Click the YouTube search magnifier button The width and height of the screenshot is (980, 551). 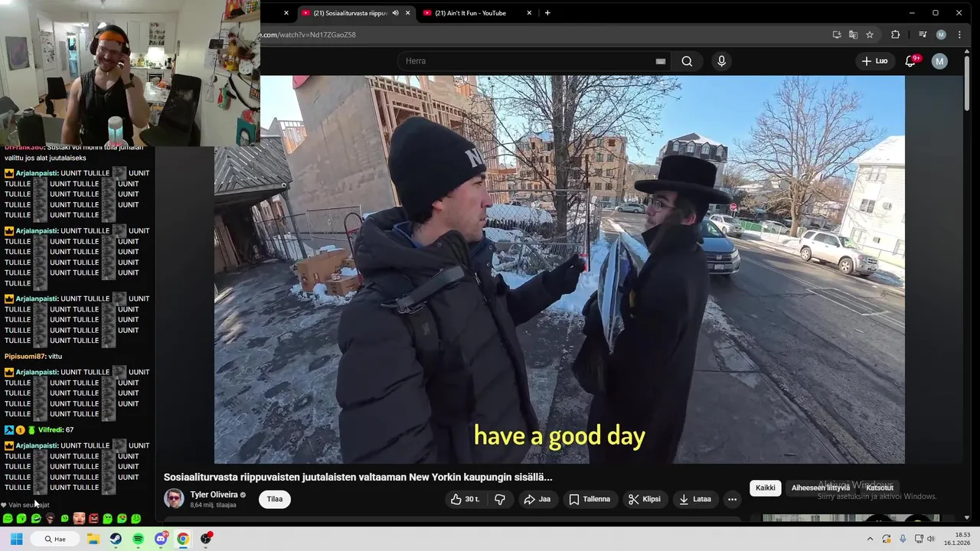click(687, 61)
